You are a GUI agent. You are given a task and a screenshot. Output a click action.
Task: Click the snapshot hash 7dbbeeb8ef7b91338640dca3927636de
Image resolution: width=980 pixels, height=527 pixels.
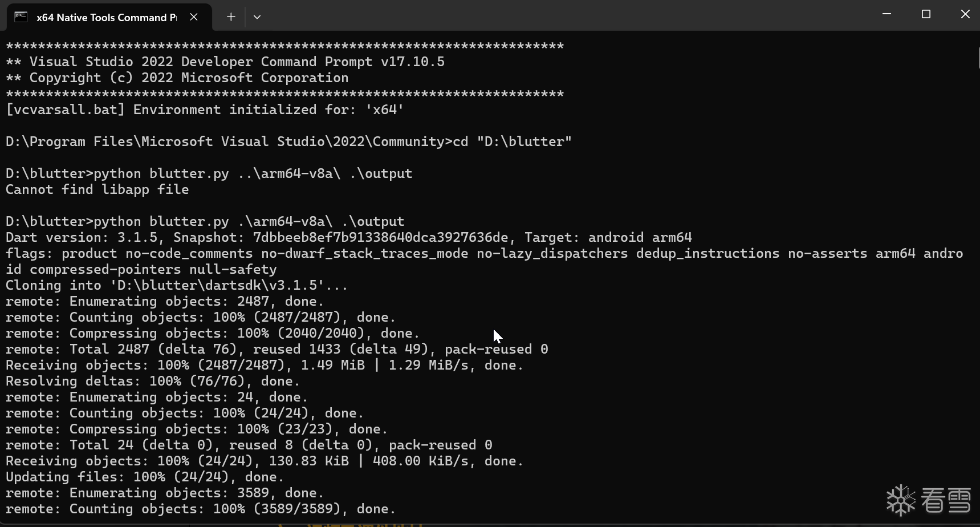click(380, 237)
